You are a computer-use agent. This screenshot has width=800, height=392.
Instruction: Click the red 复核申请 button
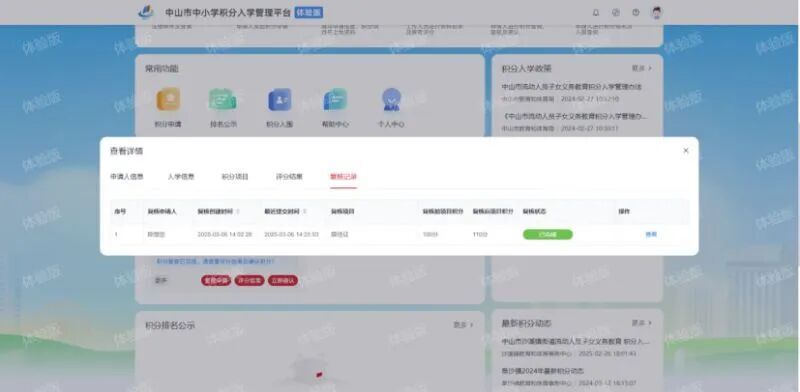point(216,280)
